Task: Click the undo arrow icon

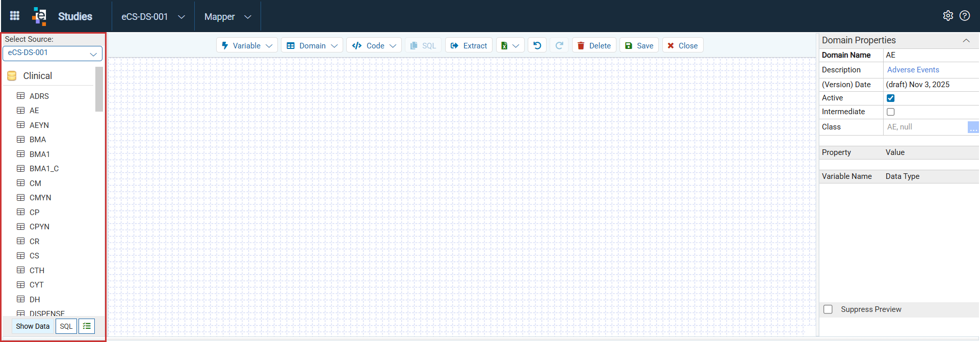Action: click(537, 45)
